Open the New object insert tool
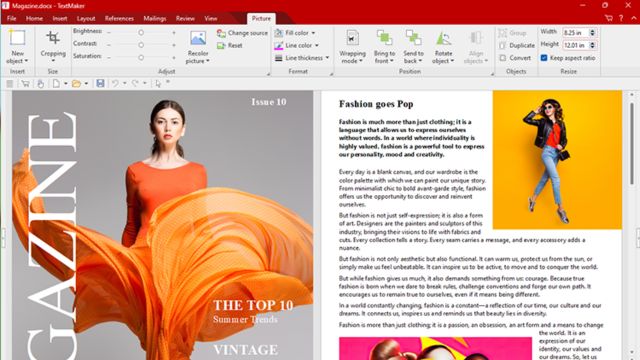The height and width of the screenshot is (360, 640). tap(17, 47)
